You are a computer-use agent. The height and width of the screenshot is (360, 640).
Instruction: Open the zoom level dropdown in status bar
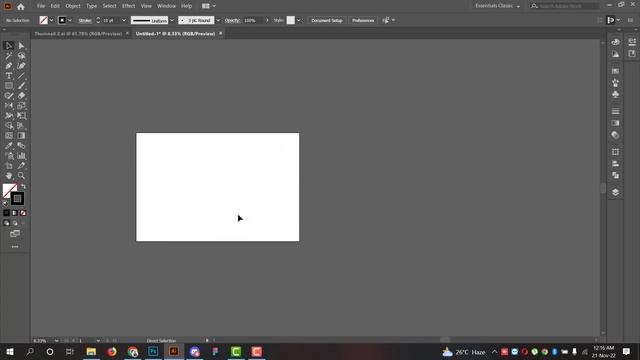tap(56, 340)
